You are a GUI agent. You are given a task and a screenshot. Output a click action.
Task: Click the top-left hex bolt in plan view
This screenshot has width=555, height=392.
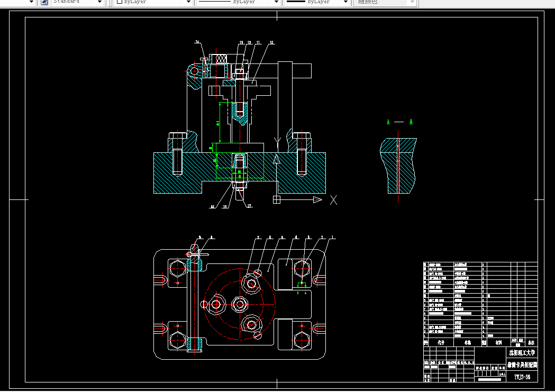tap(177, 268)
